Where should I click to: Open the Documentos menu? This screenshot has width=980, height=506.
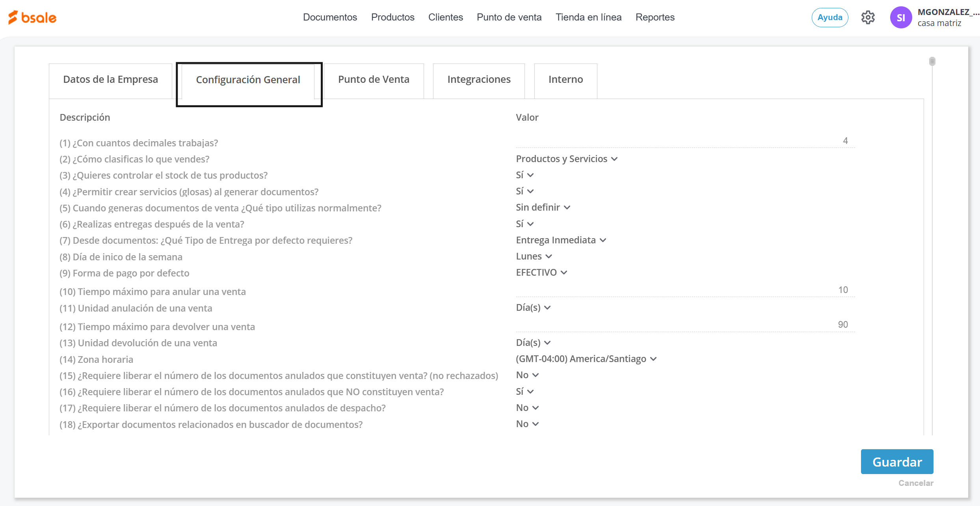pyautogui.click(x=330, y=17)
